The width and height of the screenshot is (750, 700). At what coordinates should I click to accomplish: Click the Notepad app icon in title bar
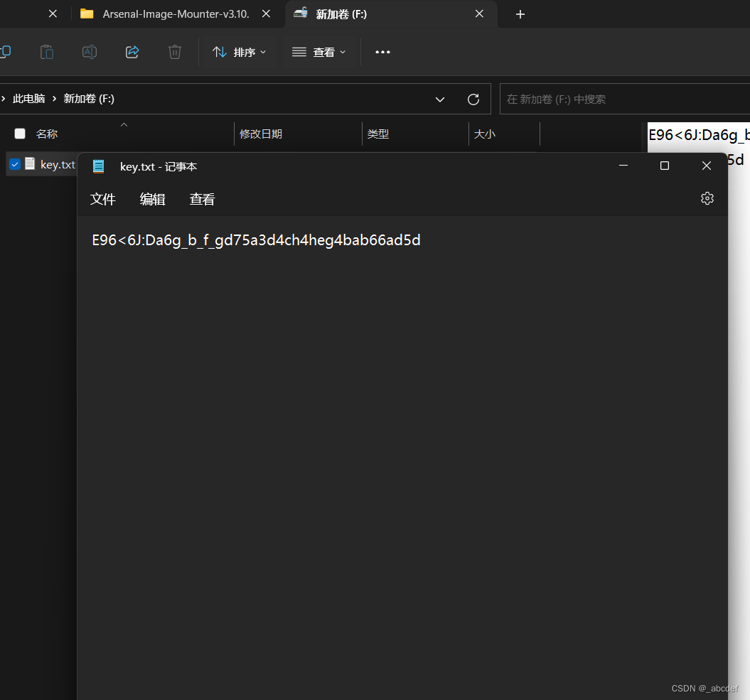pos(99,166)
